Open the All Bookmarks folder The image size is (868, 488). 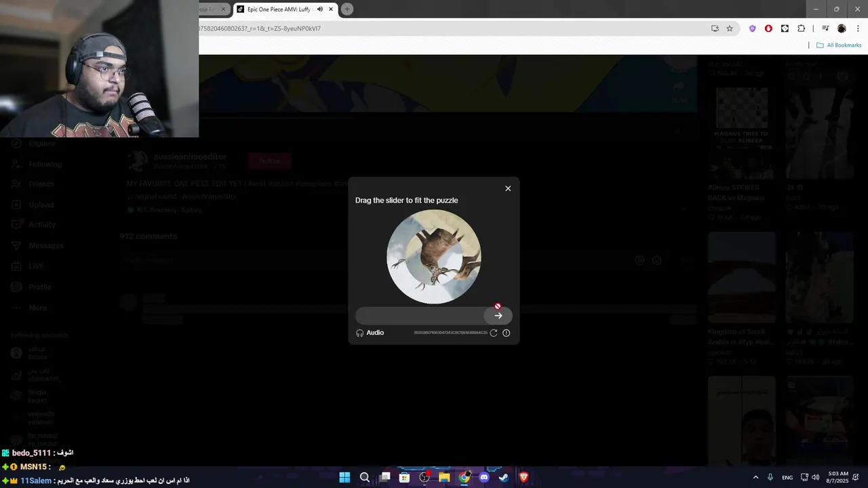pyautogui.click(x=839, y=45)
